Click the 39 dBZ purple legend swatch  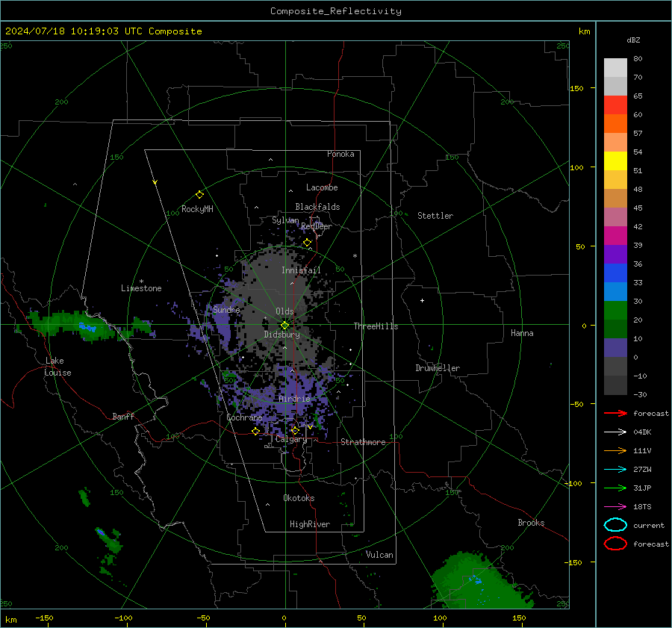click(615, 254)
